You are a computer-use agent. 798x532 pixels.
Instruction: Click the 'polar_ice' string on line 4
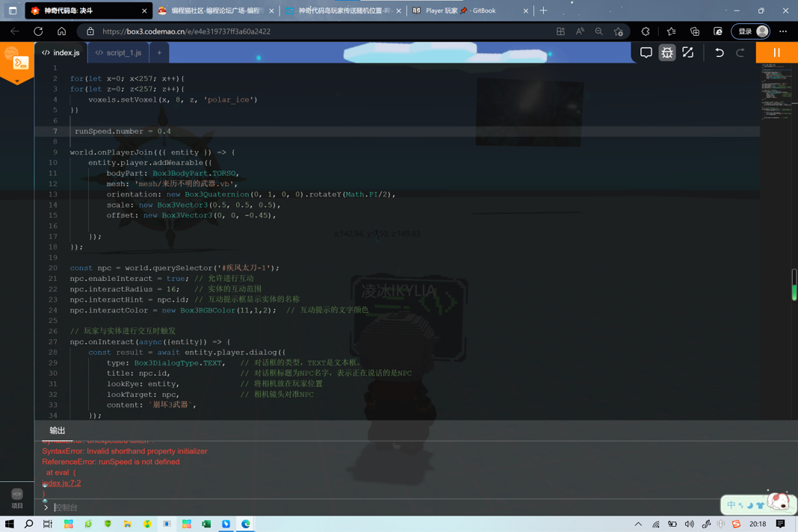231,99
